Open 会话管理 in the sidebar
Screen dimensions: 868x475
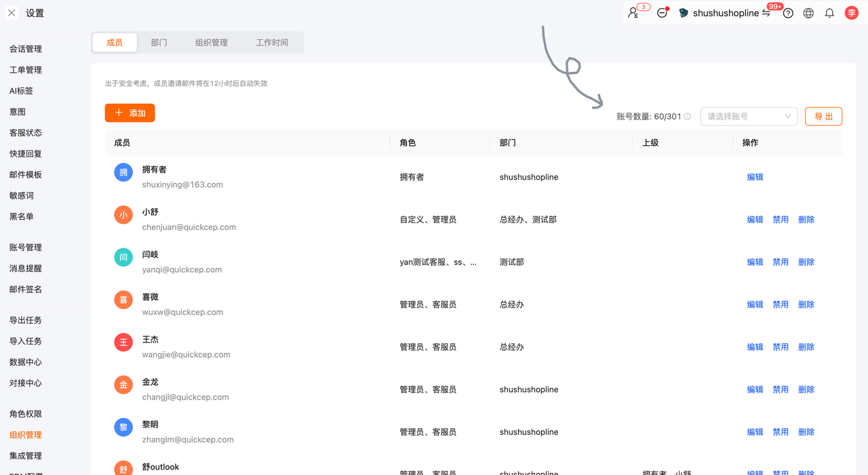pyautogui.click(x=26, y=49)
